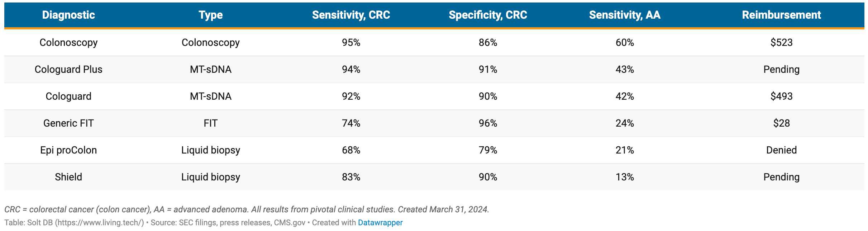
Task: Click the $493 reimbursement value
Action: click(781, 96)
